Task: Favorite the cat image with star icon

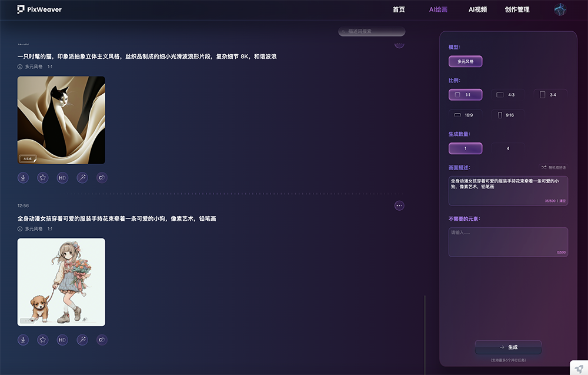Action: [x=43, y=177]
